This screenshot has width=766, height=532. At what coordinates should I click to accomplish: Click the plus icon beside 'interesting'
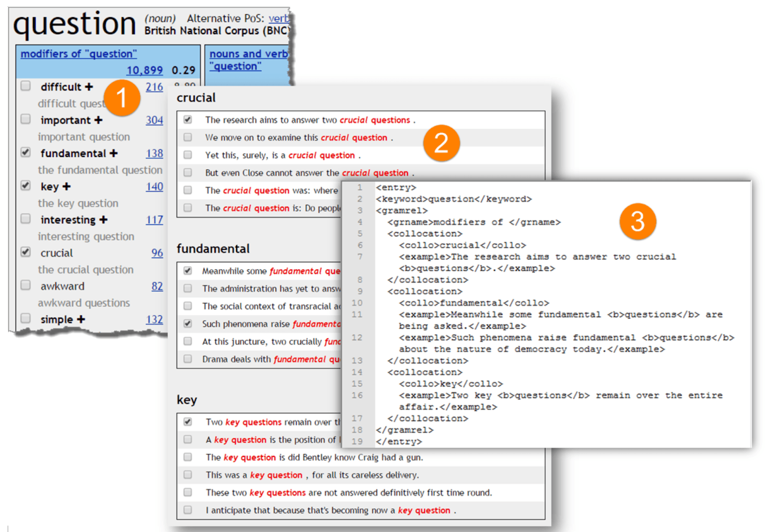click(x=103, y=220)
